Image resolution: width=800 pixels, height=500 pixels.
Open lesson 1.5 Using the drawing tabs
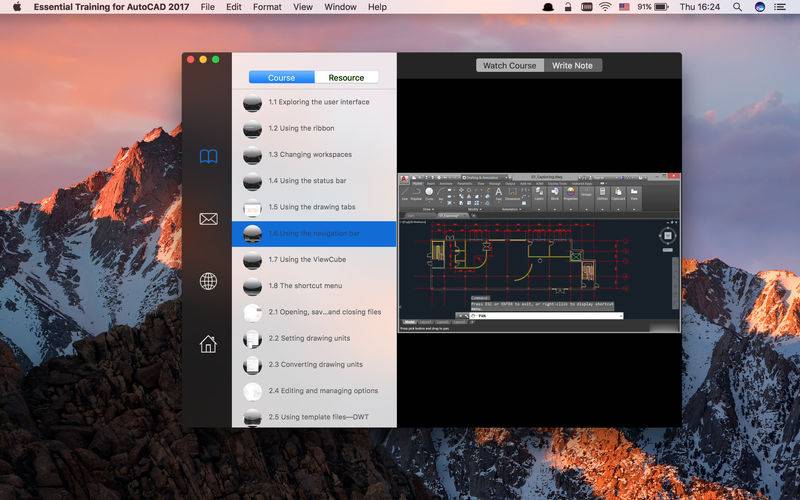point(314,207)
